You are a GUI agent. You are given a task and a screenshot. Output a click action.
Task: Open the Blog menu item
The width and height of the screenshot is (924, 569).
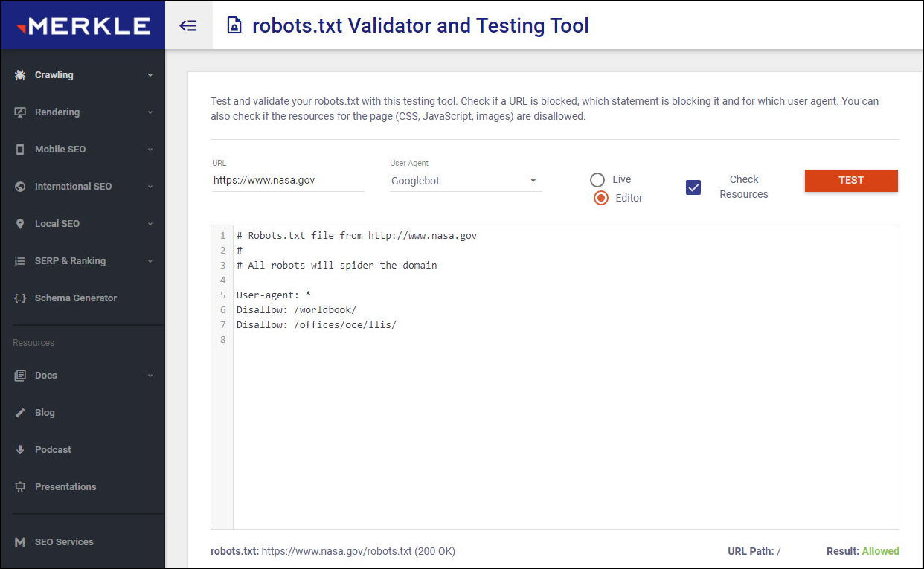tap(83, 413)
